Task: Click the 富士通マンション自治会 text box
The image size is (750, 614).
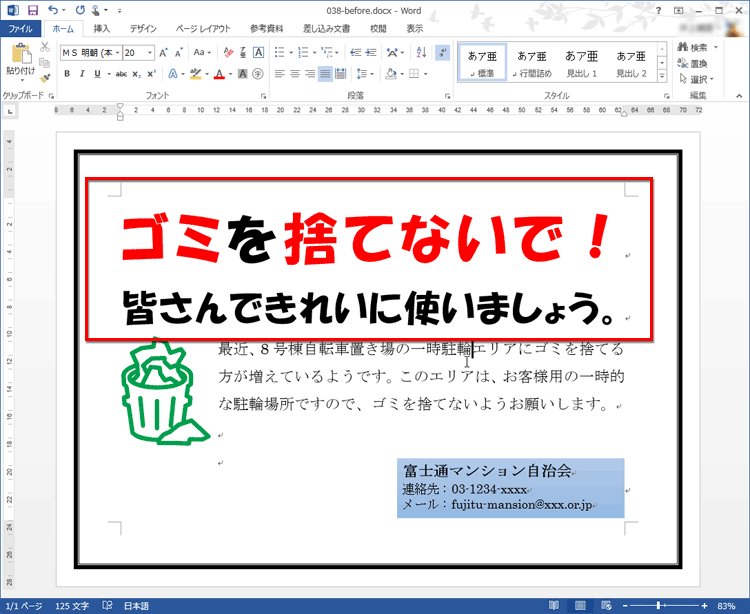Action: pyautogui.click(x=510, y=488)
